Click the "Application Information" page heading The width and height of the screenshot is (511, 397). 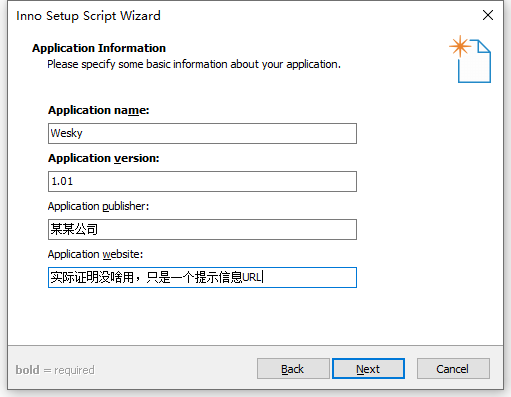click(99, 48)
